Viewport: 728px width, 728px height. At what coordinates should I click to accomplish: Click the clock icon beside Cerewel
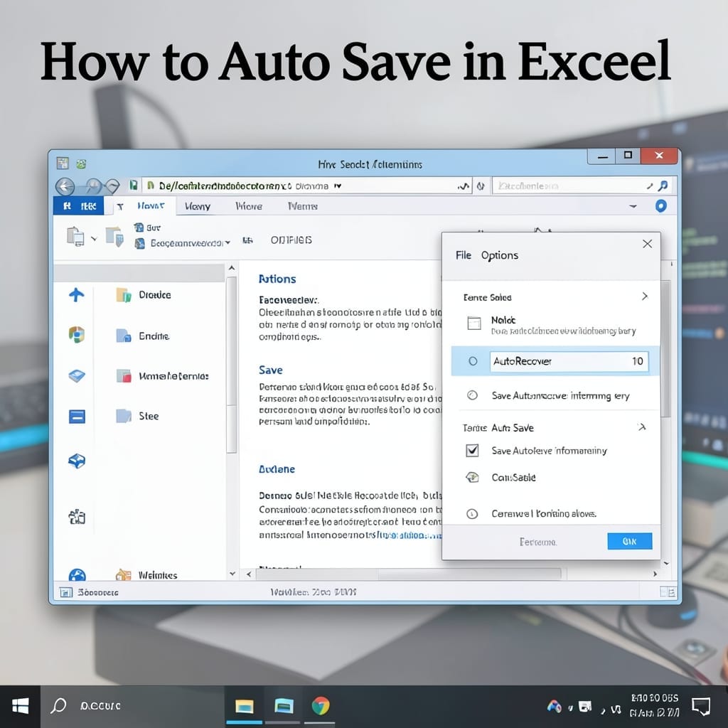[472, 513]
